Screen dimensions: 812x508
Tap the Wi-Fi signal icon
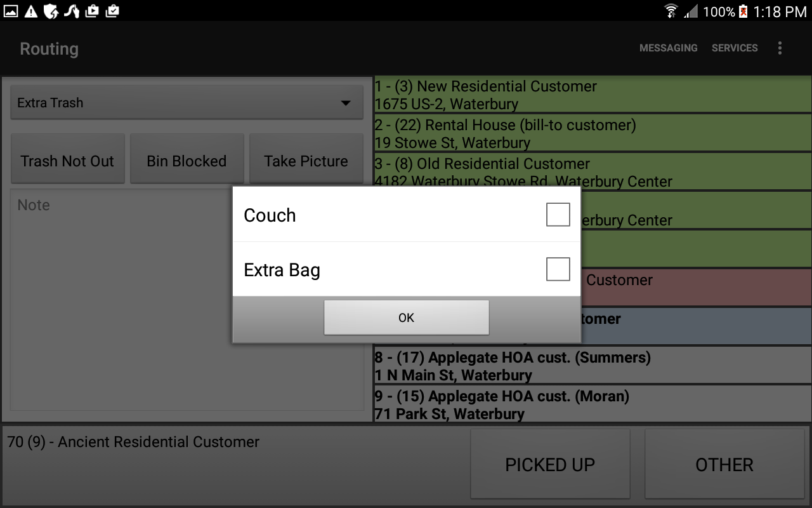click(671, 11)
